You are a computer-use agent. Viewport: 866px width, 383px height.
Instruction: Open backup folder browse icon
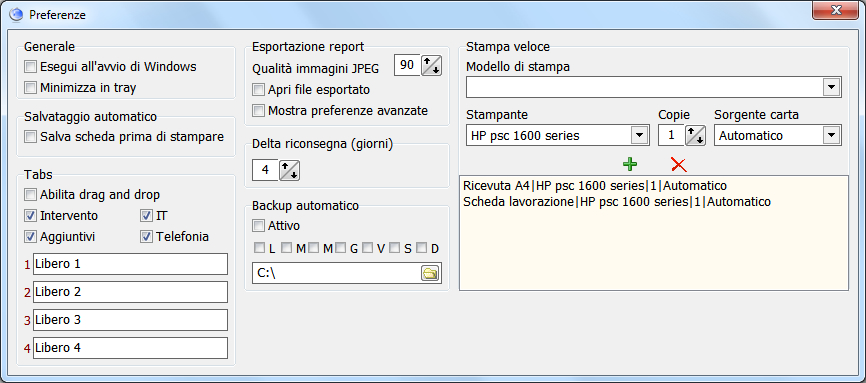point(430,273)
